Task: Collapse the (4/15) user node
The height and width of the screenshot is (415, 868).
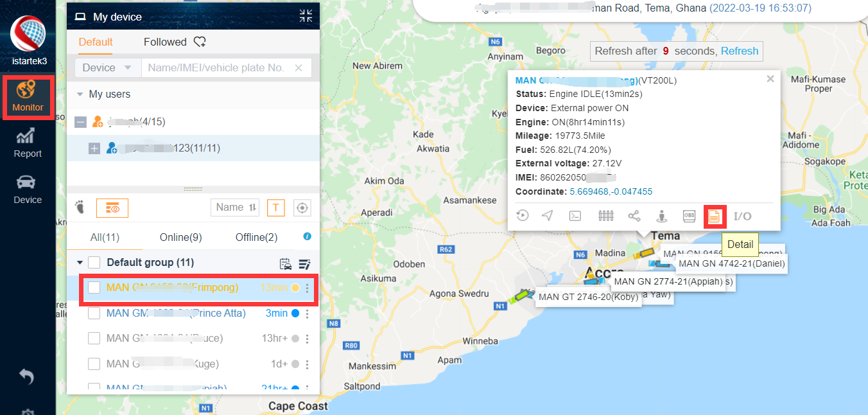Action: pyautogui.click(x=81, y=121)
